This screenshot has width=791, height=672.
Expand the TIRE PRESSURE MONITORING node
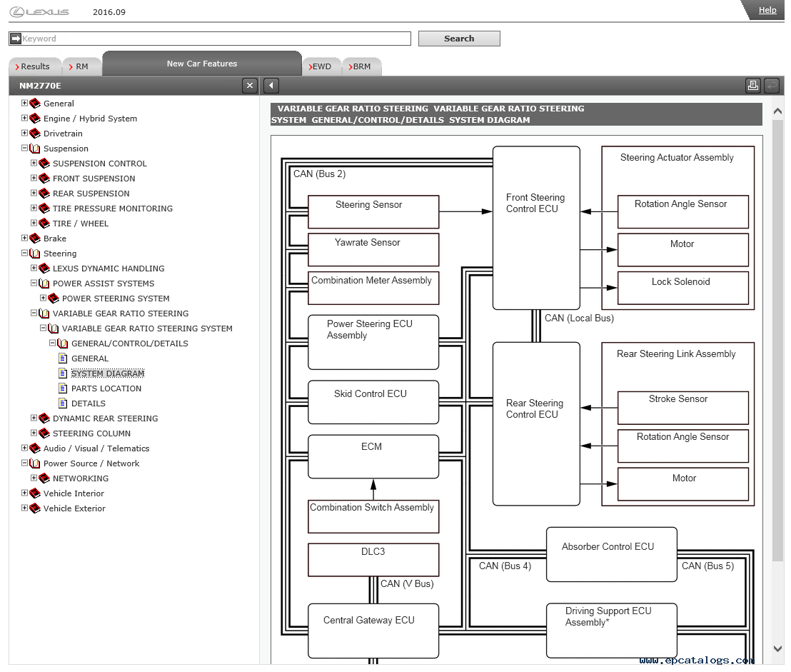tap(34, 208)
